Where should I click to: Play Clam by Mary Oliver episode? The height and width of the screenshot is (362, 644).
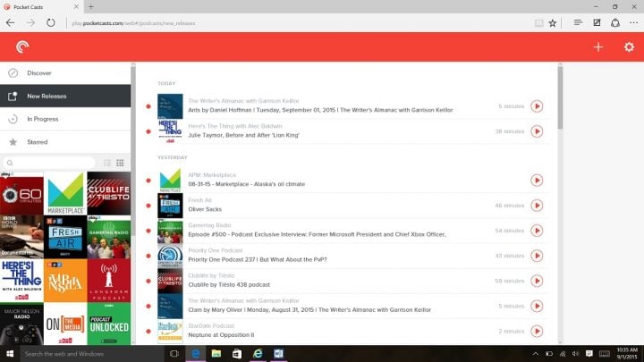pos(537,306)
